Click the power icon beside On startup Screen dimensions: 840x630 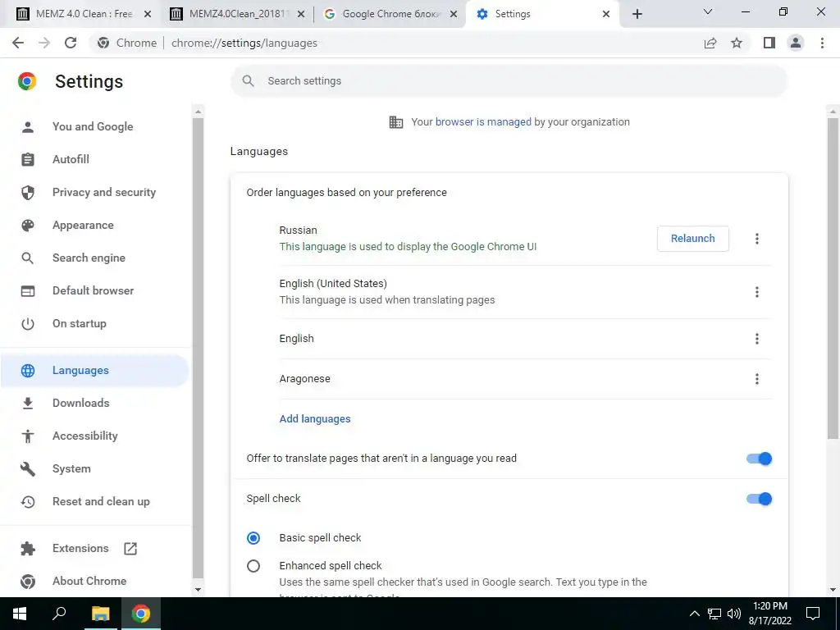point(28,323)
